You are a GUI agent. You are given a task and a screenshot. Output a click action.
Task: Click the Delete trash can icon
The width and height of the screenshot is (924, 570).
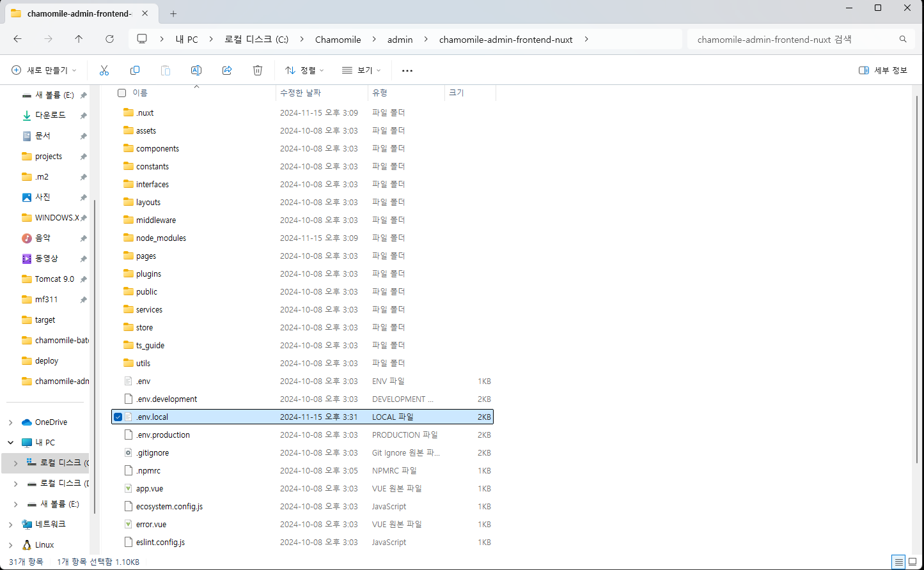258,70
